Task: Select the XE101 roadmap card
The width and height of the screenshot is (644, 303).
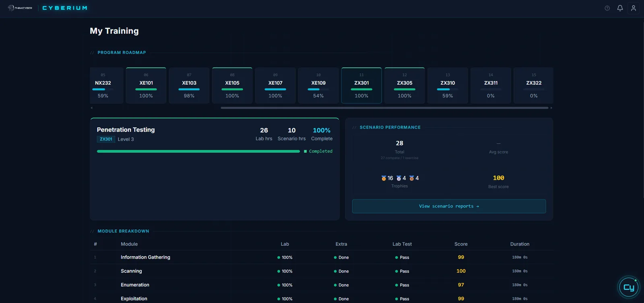Action: 146,85
